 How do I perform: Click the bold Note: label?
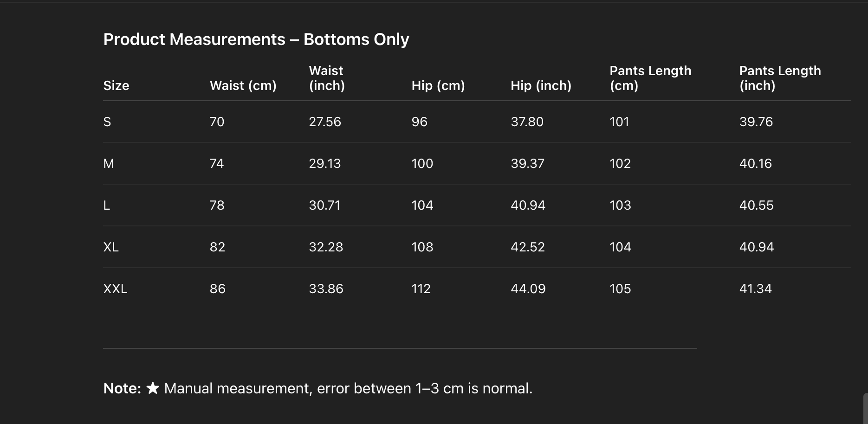(122, 388)
